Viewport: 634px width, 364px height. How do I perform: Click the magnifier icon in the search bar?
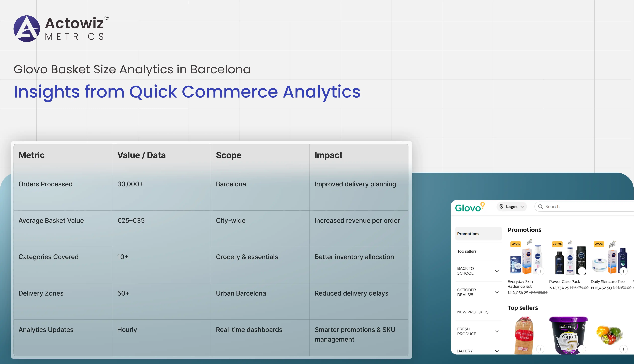coord(540,206)
